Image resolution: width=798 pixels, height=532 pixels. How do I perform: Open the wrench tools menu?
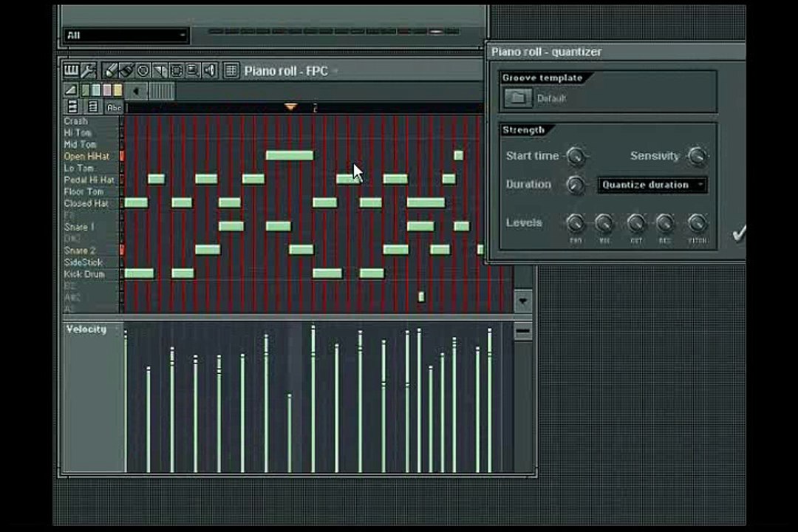click(88, 71)
